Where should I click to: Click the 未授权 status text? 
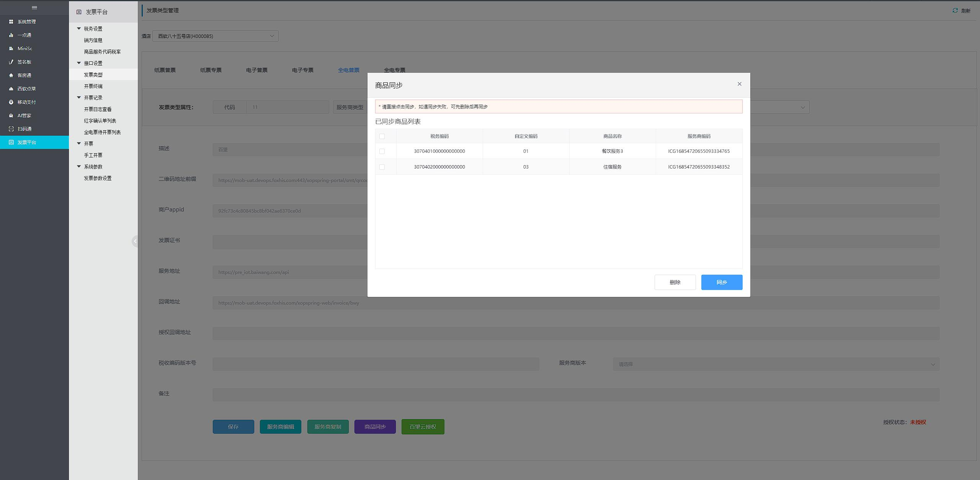click(918, 422)
